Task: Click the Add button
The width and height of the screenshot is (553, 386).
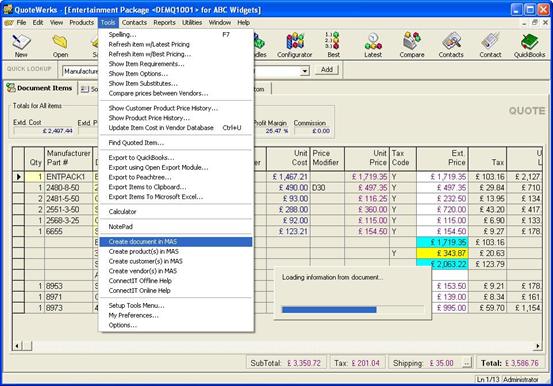Action: coord(326,70)
